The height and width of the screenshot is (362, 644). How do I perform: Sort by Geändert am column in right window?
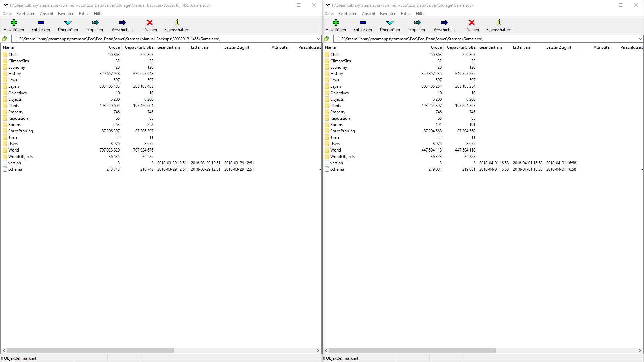pyautogui.click(x=490, y=47)
